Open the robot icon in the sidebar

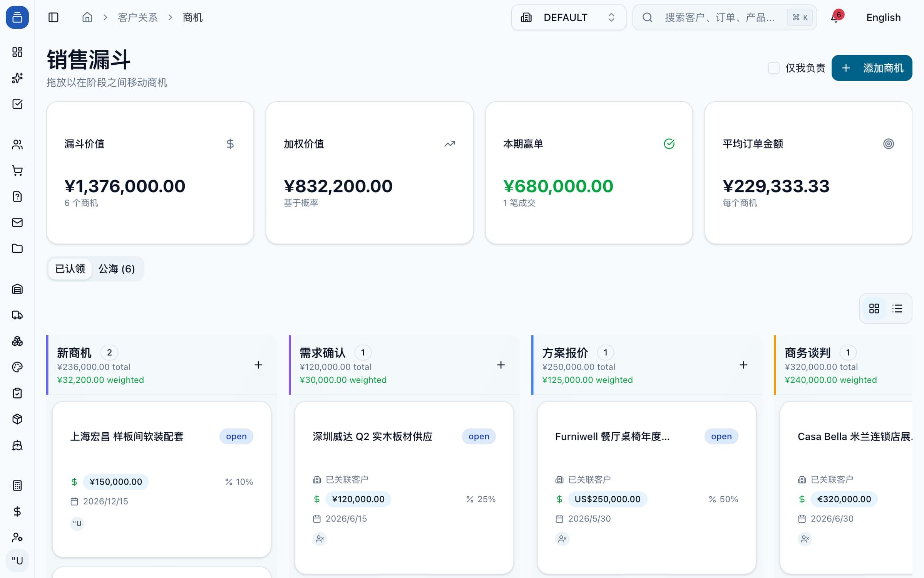pos(17,445)
